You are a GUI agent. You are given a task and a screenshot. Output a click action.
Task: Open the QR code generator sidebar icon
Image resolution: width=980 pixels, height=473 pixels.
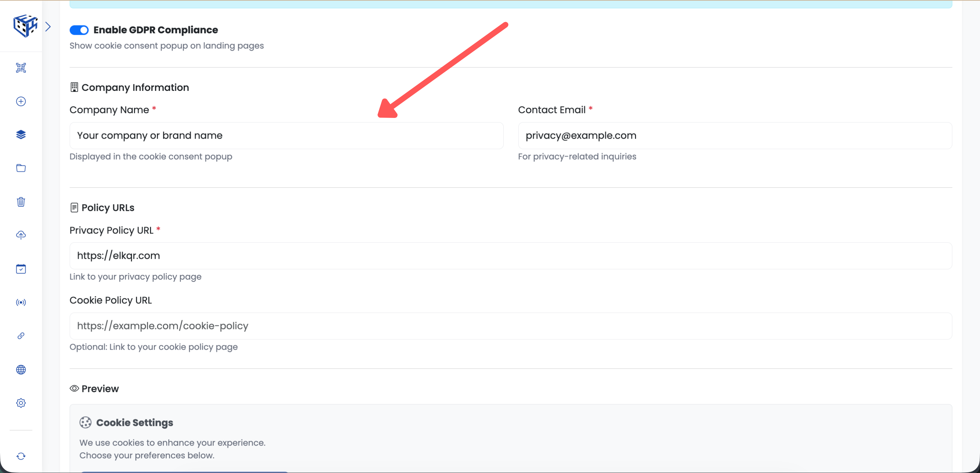click(x=21, y=68)
